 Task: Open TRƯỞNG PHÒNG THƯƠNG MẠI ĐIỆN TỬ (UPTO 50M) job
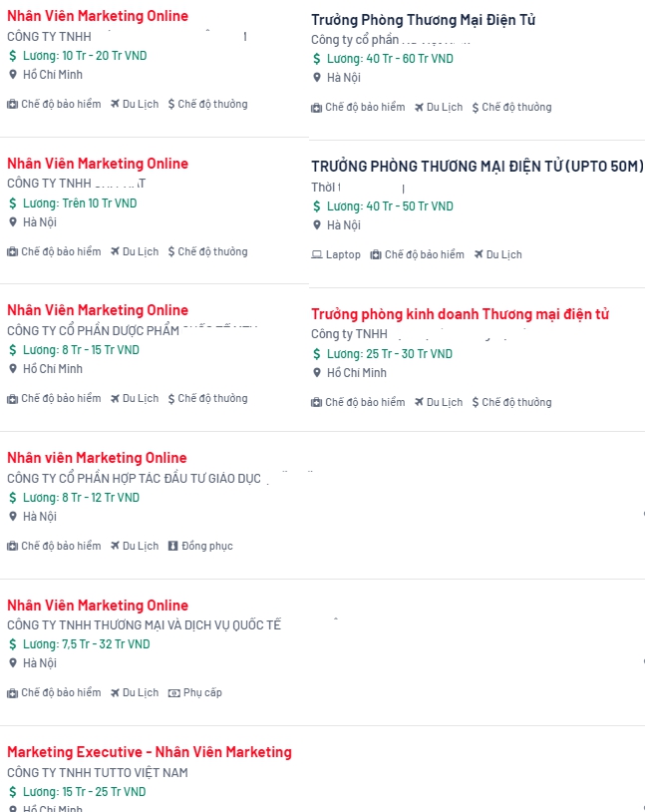(x=477, y=166)
